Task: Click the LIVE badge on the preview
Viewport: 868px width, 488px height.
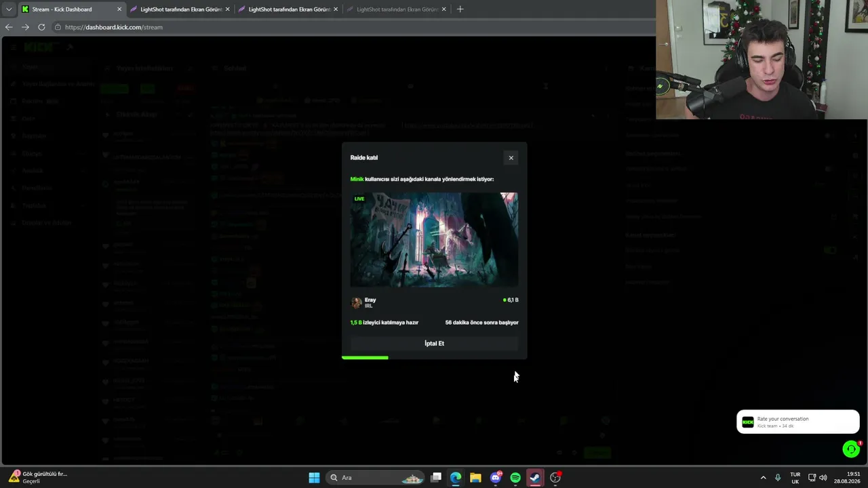Action: click(359, 199)
